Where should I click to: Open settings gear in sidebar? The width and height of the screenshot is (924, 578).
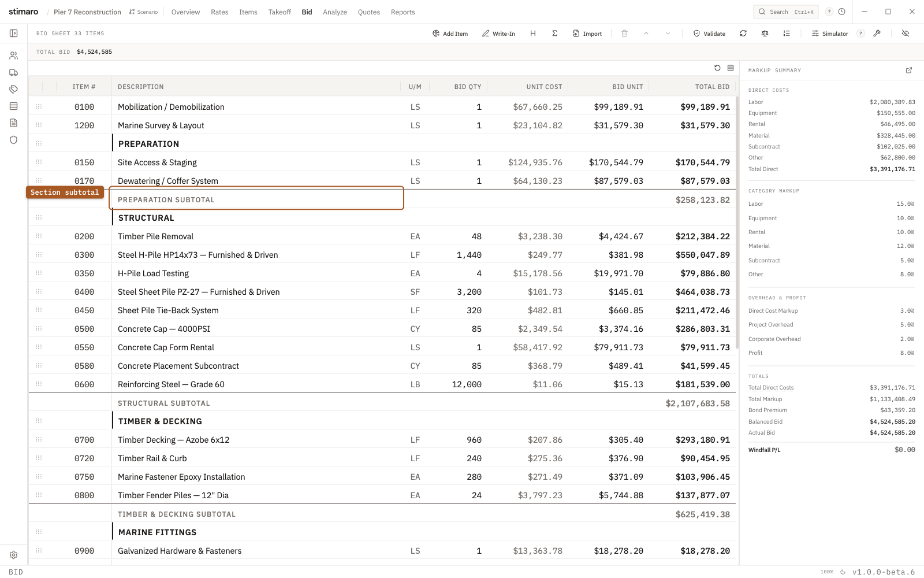(13, 554)
